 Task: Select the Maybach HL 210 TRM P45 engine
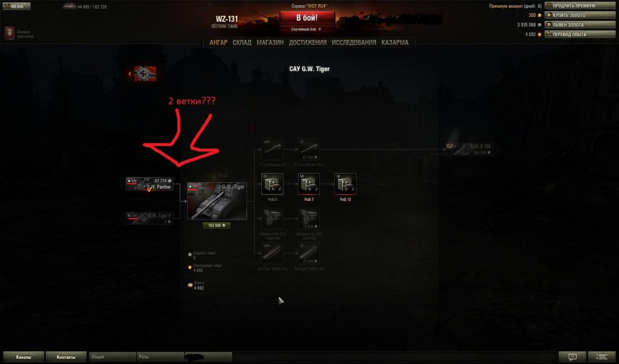point(272,219)
